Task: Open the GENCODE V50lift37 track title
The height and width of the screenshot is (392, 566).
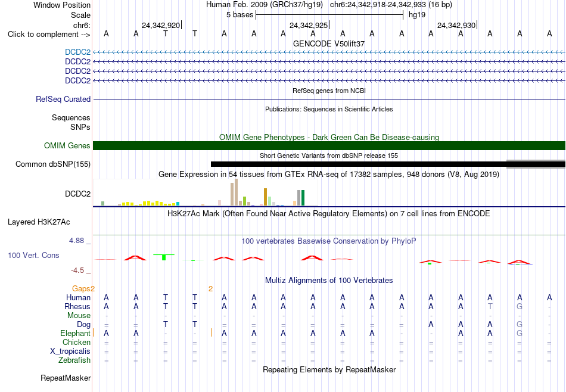Action: pos(329,43)
